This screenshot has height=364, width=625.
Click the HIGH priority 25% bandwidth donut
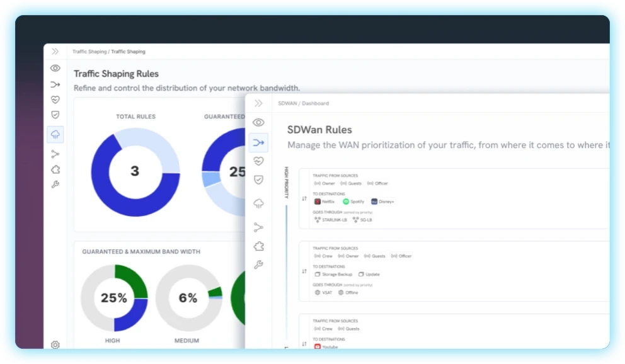click(x=114, y=297)
